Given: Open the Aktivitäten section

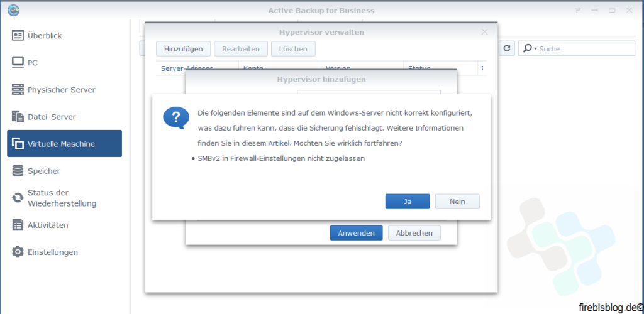Looking at the screenshot, I should click(65, 225).
